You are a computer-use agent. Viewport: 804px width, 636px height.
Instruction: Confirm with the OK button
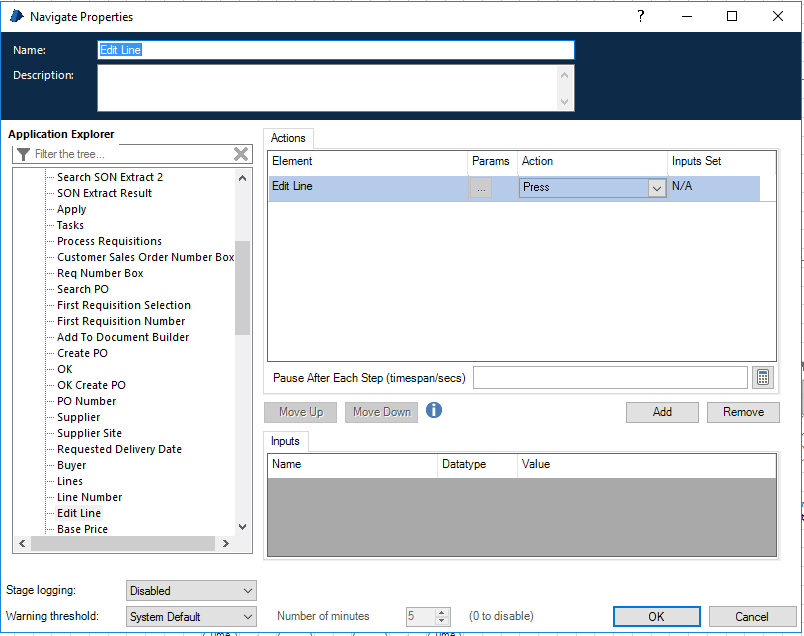656,617
